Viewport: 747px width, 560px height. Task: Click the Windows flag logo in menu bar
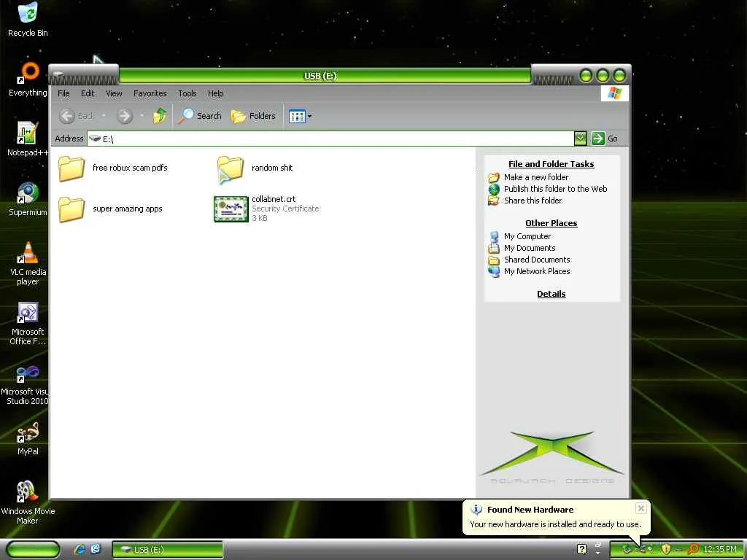click(614, 93)
